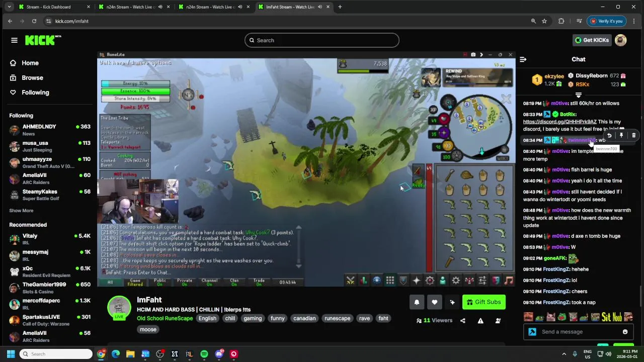Open musa_usa channel from Following list
Screen dimensions: 644x362
(x=49, y=146)
